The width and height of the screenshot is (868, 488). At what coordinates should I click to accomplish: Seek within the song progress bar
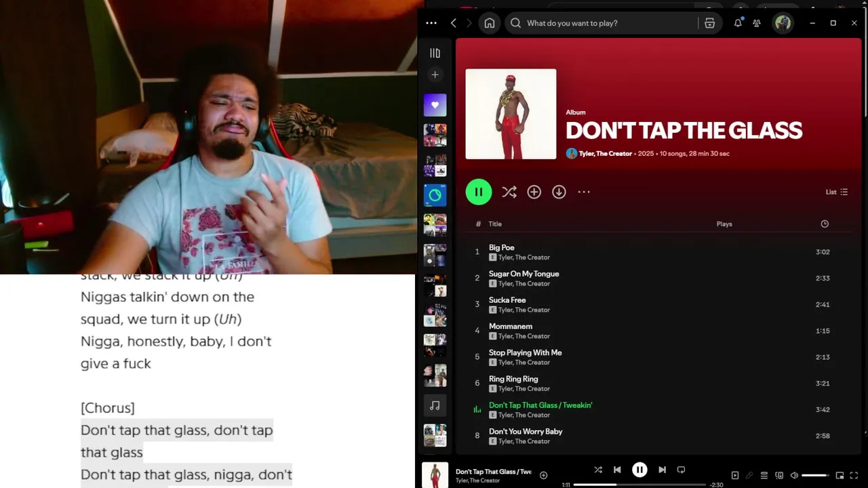[639, 485]
